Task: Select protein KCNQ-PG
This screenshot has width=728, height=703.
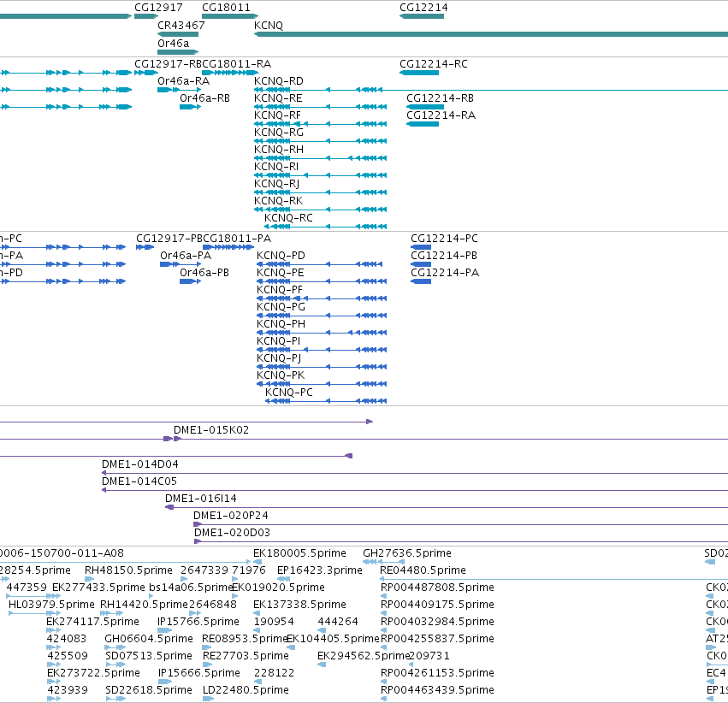Action: point(281,307)
